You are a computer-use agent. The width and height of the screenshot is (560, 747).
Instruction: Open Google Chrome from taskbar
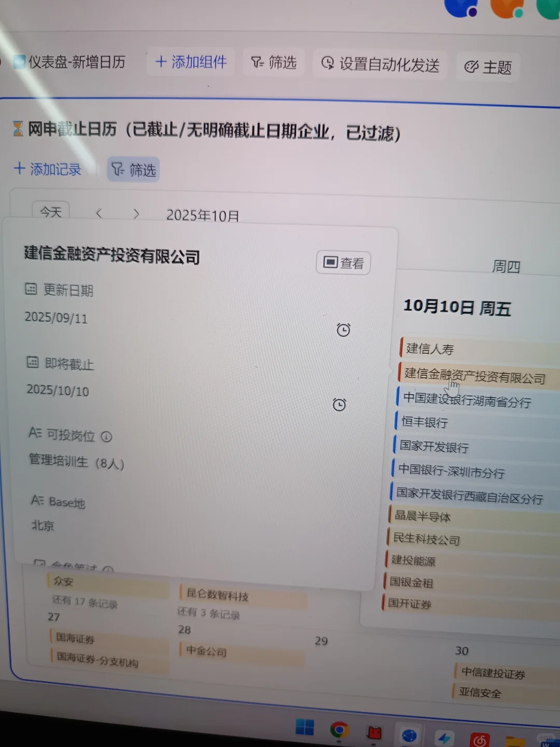pos(340,730)
